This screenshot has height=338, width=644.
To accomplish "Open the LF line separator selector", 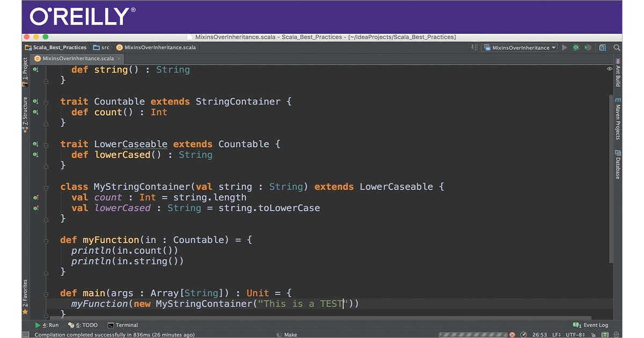I will pos(557,334).
